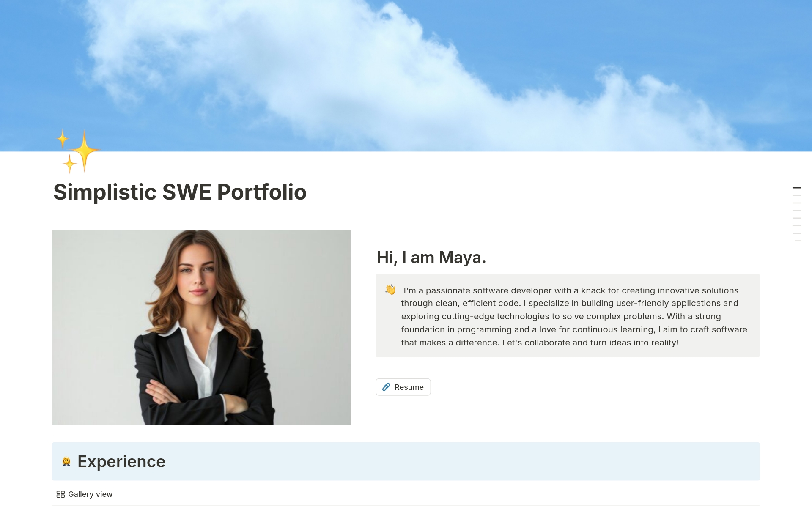Select the second outline marker line
The width and height of the screenshot is (812, 507).
click(797, 195)
